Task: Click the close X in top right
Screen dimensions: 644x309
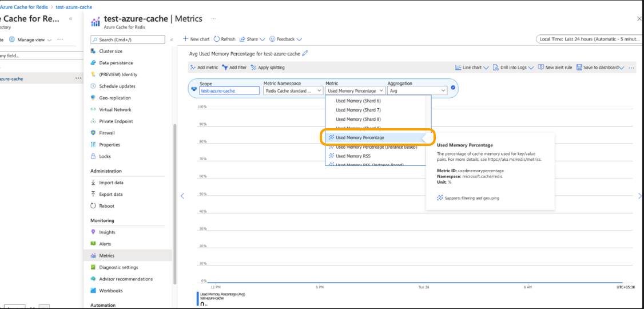Action: 639,19
